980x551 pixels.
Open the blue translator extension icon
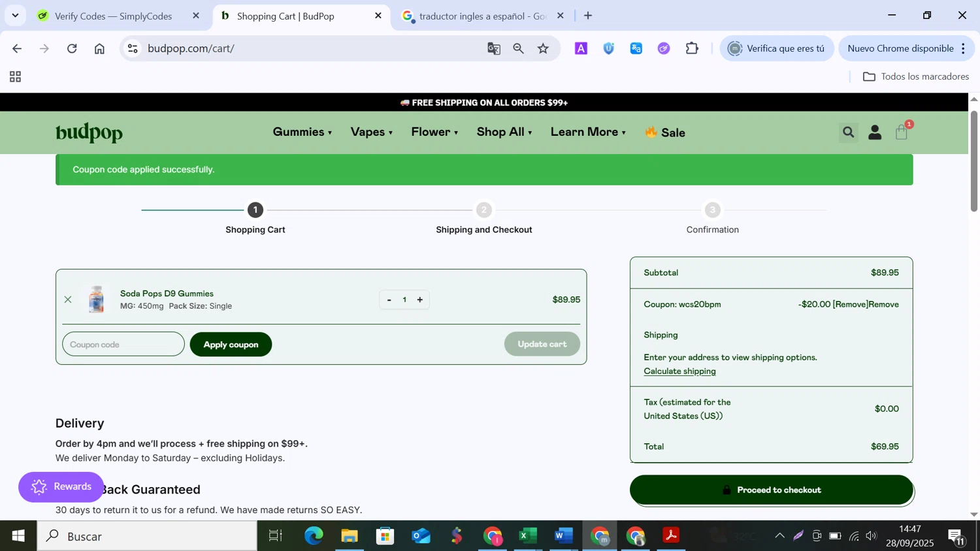click(x=636, y=48)
